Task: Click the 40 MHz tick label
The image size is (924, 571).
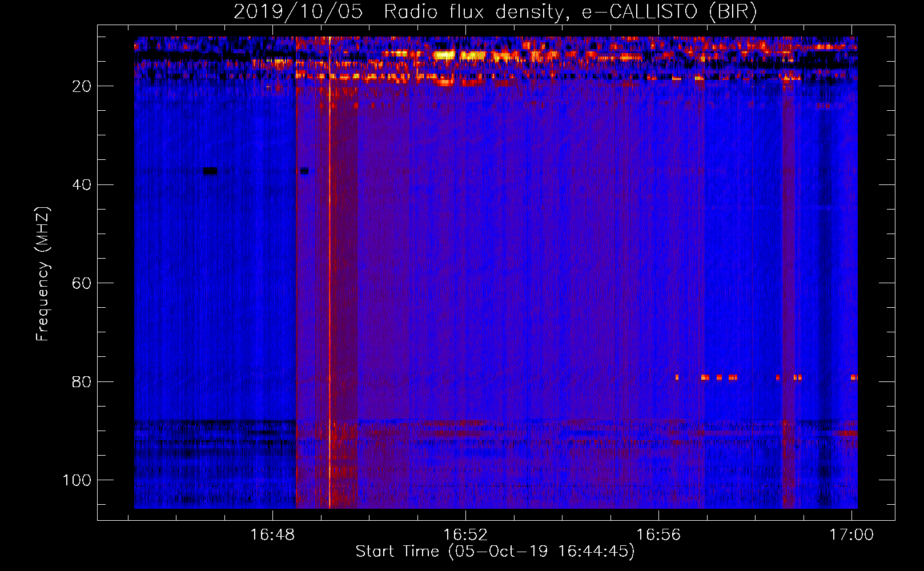Action: pyautogui.click(x=82, y=185)
